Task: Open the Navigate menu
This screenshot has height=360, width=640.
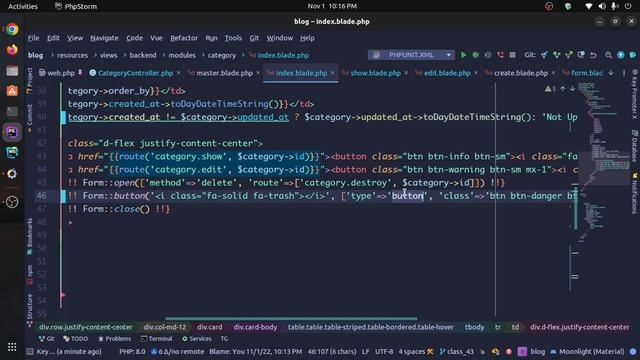Action: 104,38
